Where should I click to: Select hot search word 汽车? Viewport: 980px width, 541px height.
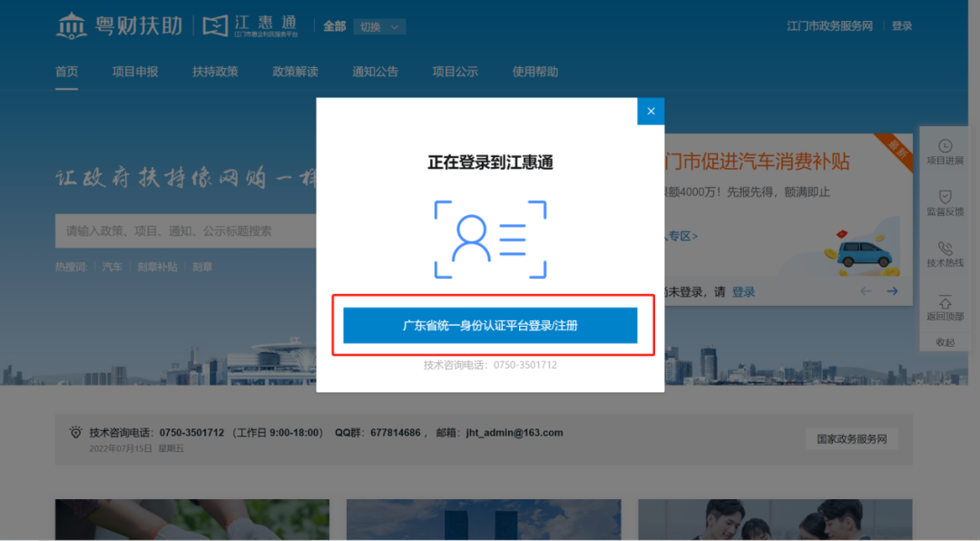click(112, 267)
